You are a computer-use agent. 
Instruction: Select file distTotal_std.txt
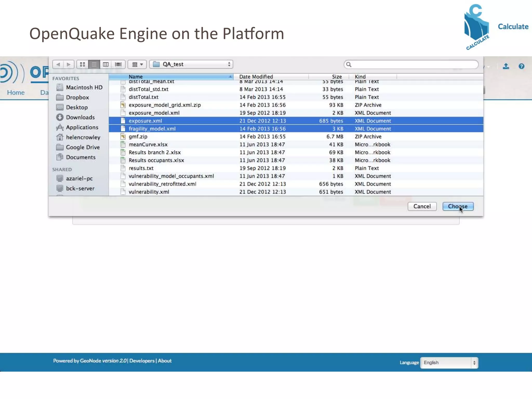click(x=296, y=89)
